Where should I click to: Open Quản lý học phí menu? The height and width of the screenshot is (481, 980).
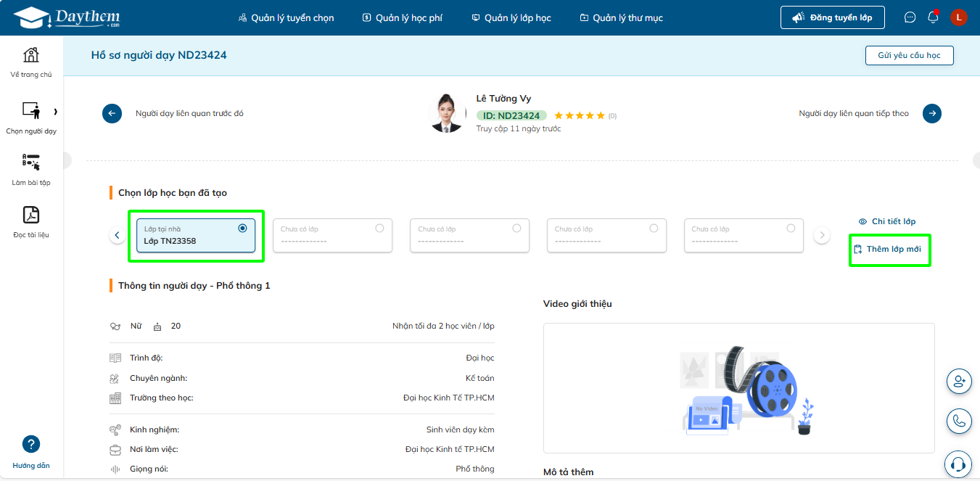point(403,17)
